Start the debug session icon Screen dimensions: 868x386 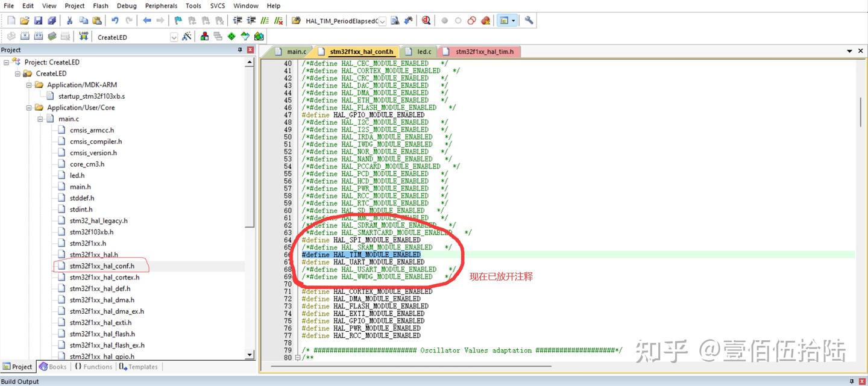point(426,20)
